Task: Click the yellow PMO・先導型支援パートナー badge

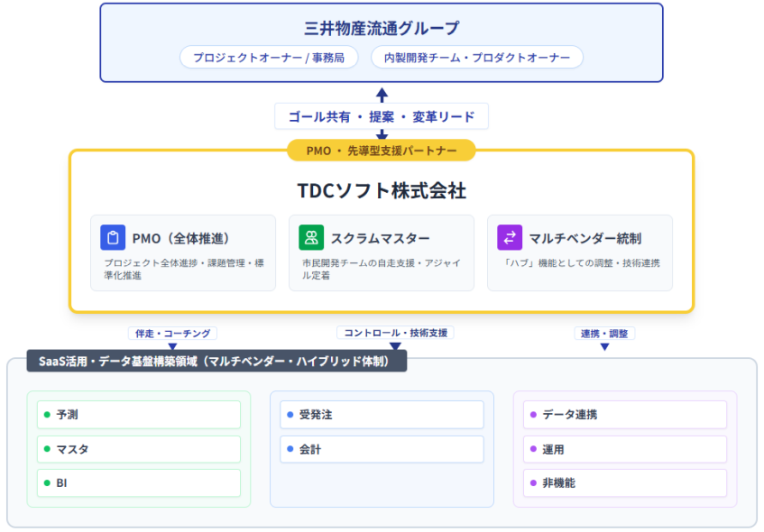Action: (x=382, y=150)
